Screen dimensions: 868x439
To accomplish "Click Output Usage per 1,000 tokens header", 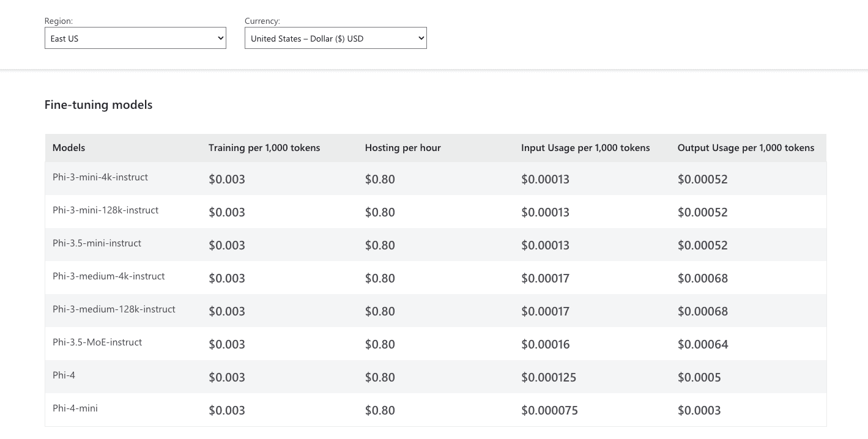I will (x=746, y=147).
